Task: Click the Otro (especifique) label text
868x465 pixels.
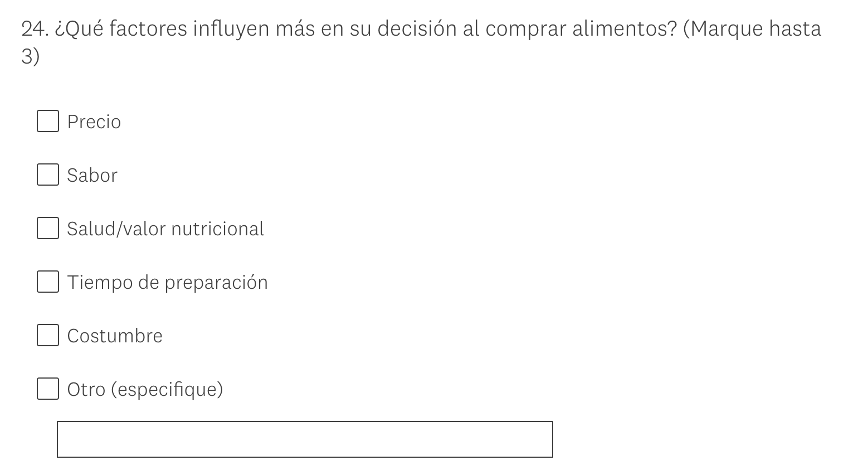Action: coord(145,390)
